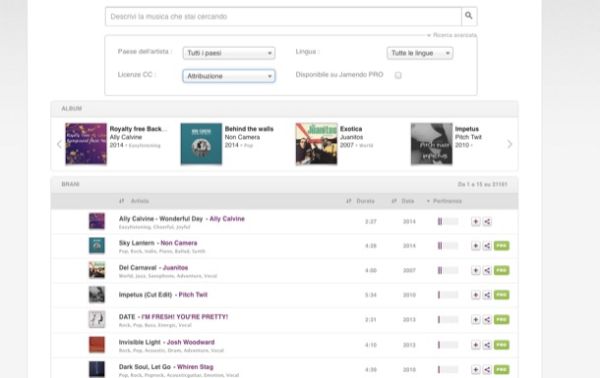Share the DATE track
Image resolution: width=600 pixels, height=378 pixels.
coord(487,319)
